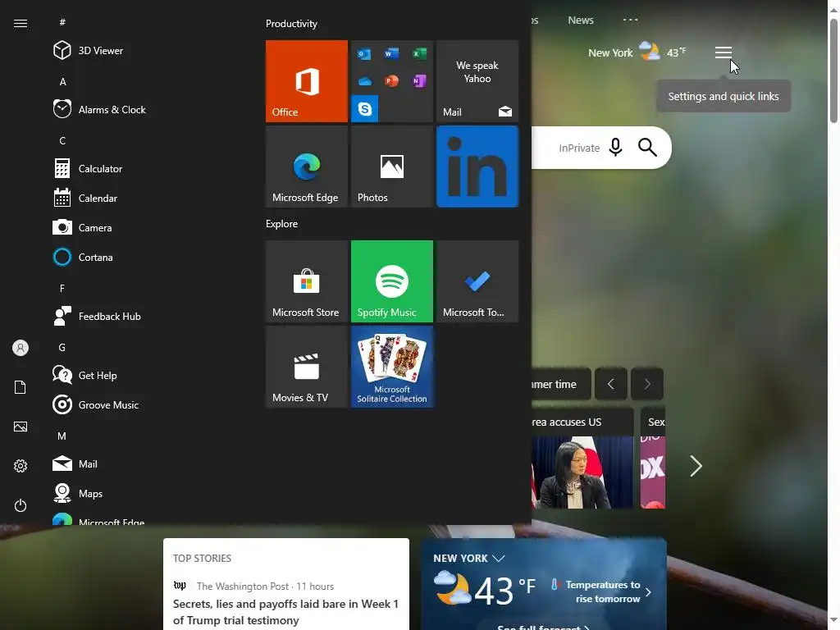Open the LinkedIn tile

click(x=477, y=167)
